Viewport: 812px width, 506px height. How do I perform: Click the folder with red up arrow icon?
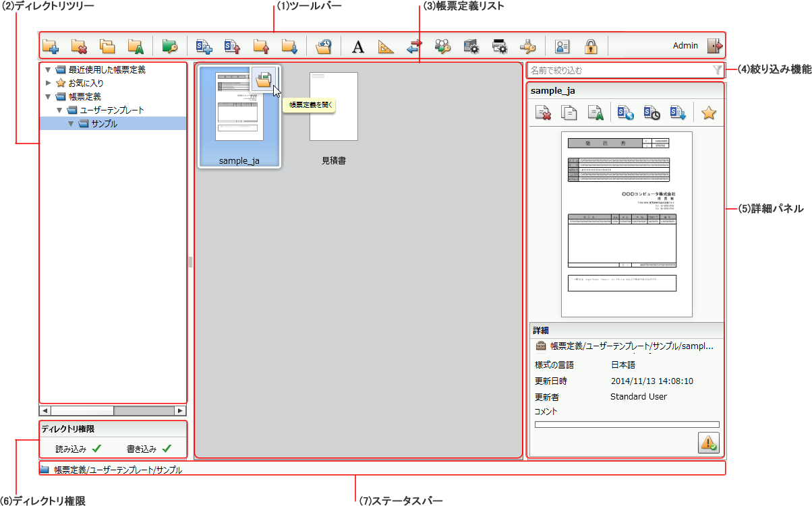(261, 46)
